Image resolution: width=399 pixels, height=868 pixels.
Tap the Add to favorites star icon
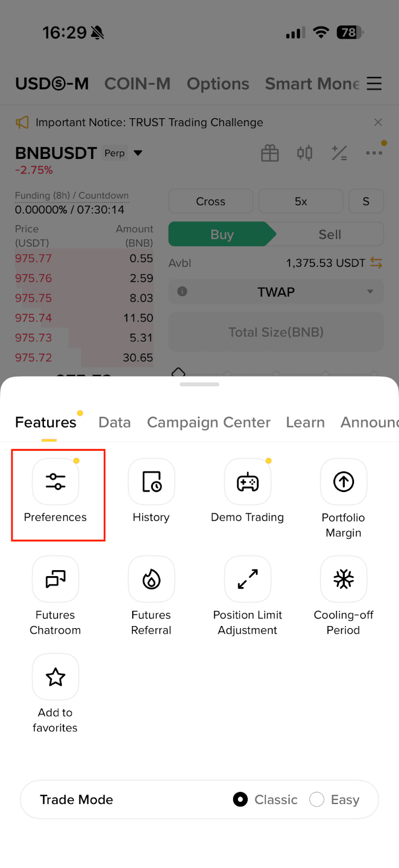point(55,676)
